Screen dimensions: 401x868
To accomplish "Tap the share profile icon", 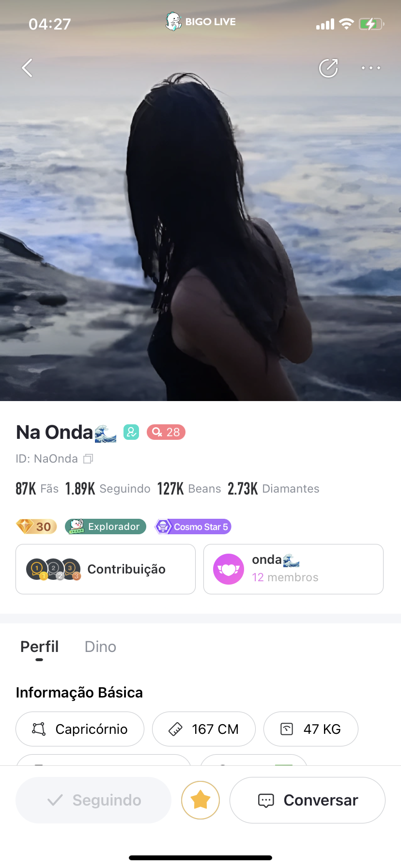I will click(328, 68).
